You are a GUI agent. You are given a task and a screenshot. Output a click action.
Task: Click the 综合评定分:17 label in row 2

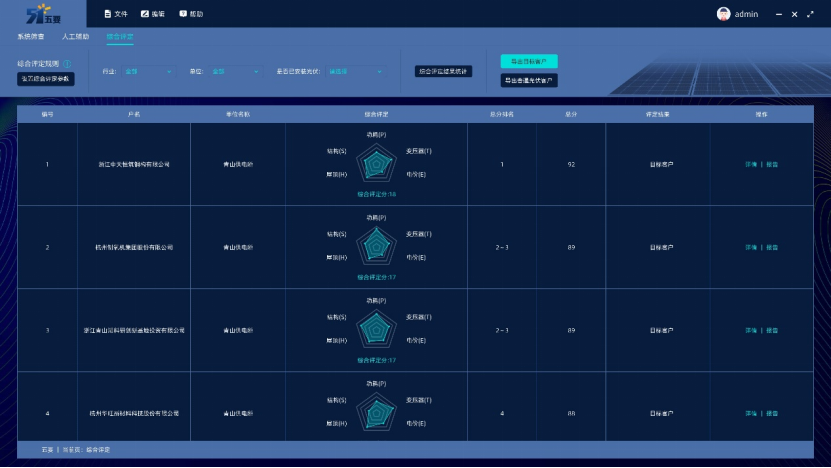tap(376, 277)
